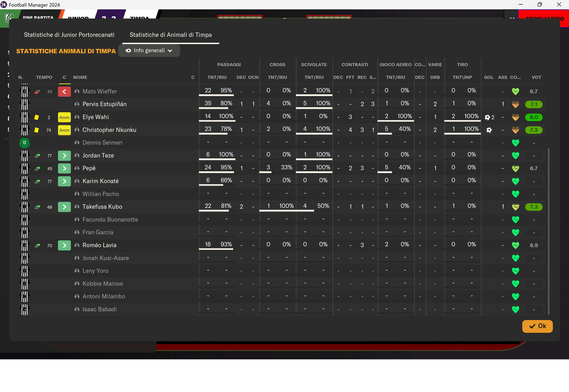Click Mats Wieffer's red substituted-off arrow

point(64,92)
